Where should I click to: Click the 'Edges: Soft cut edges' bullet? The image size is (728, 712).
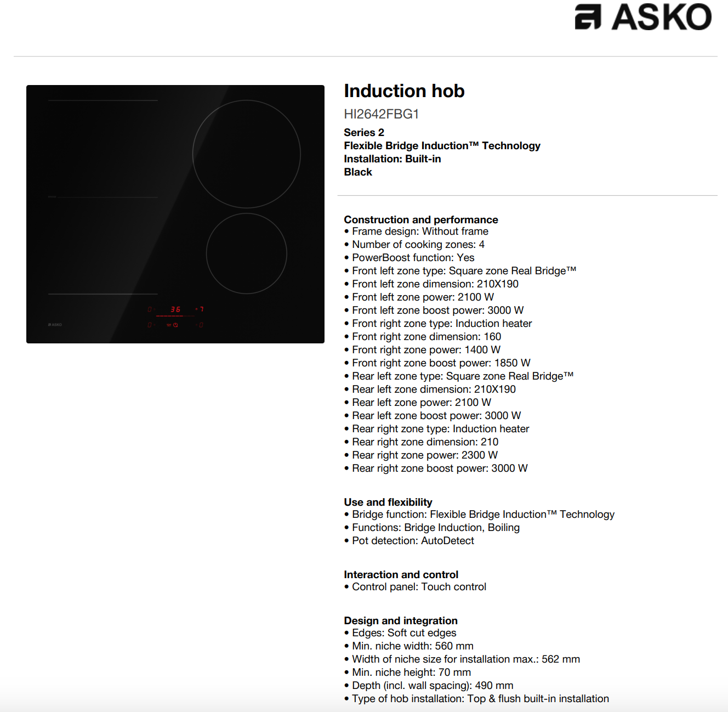[400, 632]
